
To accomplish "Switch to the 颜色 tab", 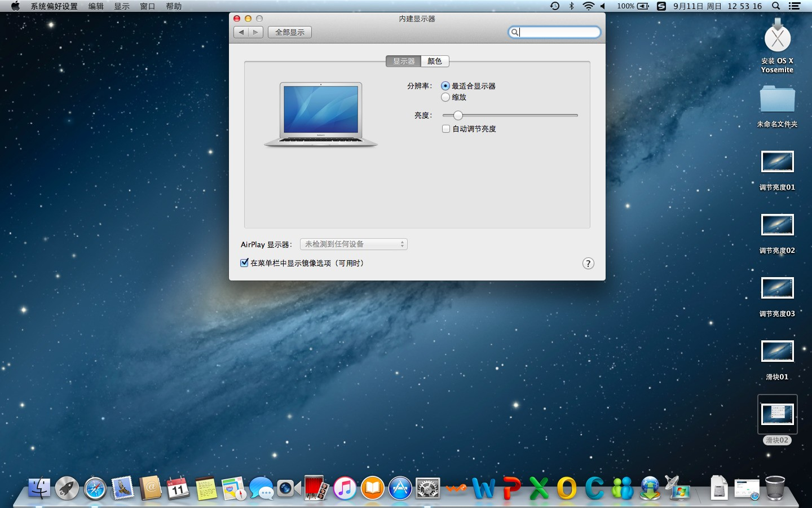I will click(x=435, y=61).
